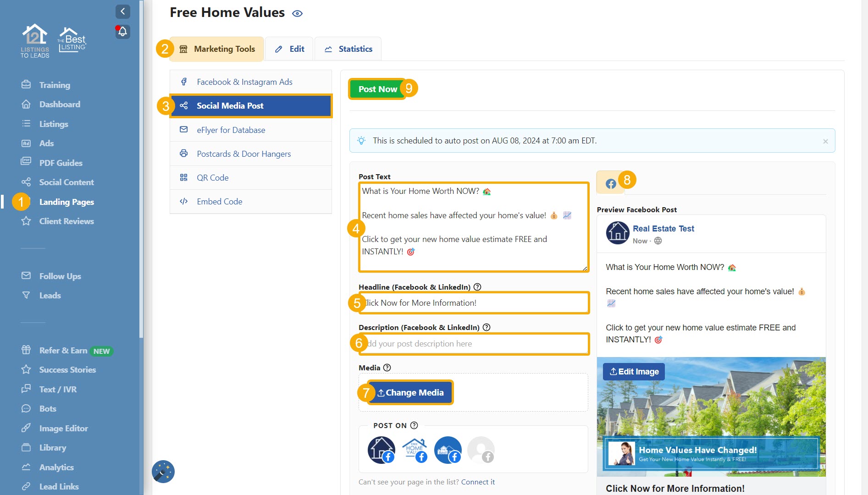Toggle the first Facebook page avatar
The image size is (868, 495).
(x=381, y=450)
